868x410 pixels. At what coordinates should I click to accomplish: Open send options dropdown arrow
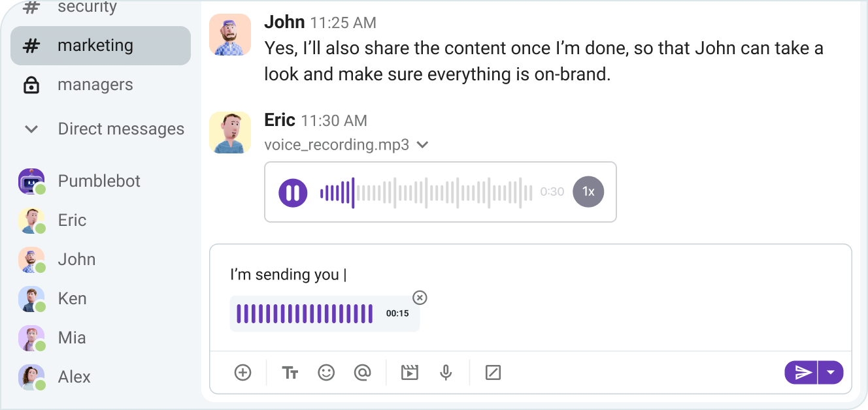coord(831,373)
